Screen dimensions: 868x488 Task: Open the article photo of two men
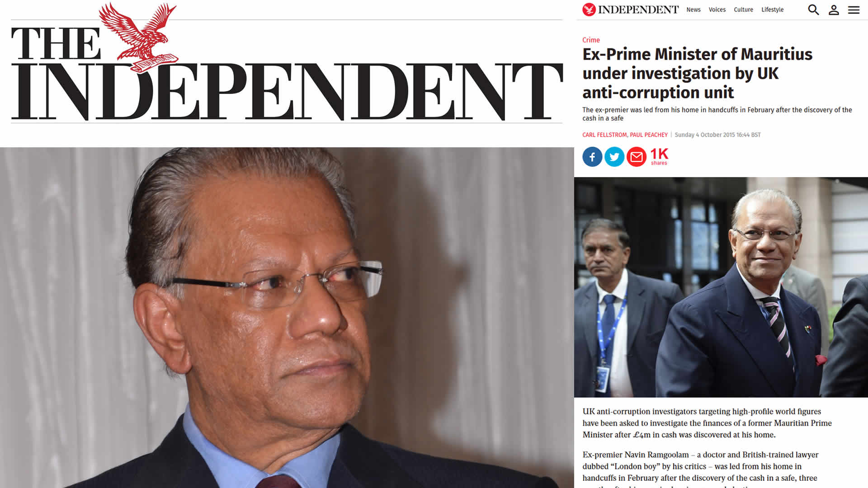point(721,287)
